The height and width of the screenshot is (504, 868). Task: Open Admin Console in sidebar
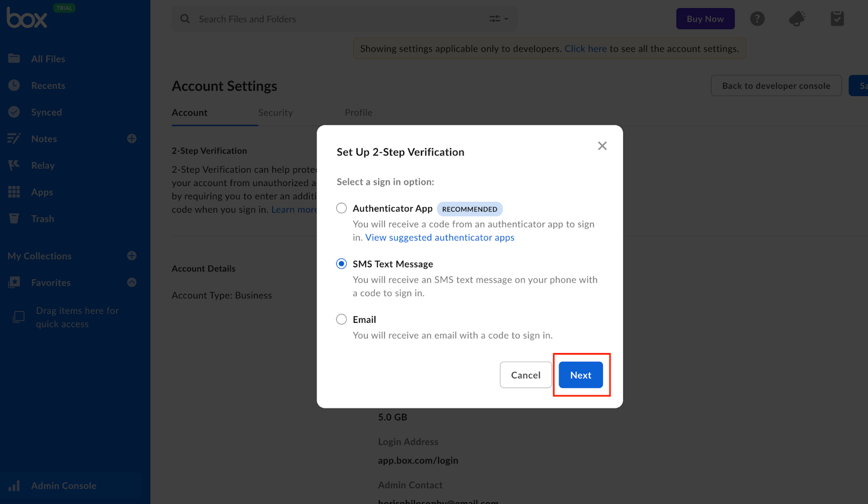[x=63, y=486]
